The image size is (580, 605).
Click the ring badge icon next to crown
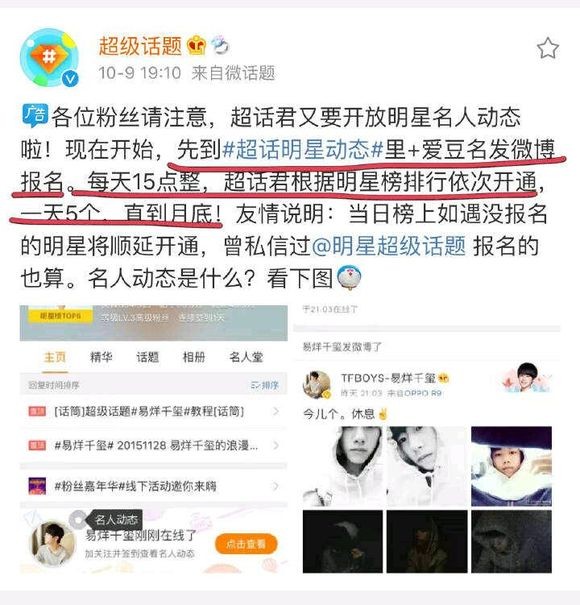click(220, 45)
